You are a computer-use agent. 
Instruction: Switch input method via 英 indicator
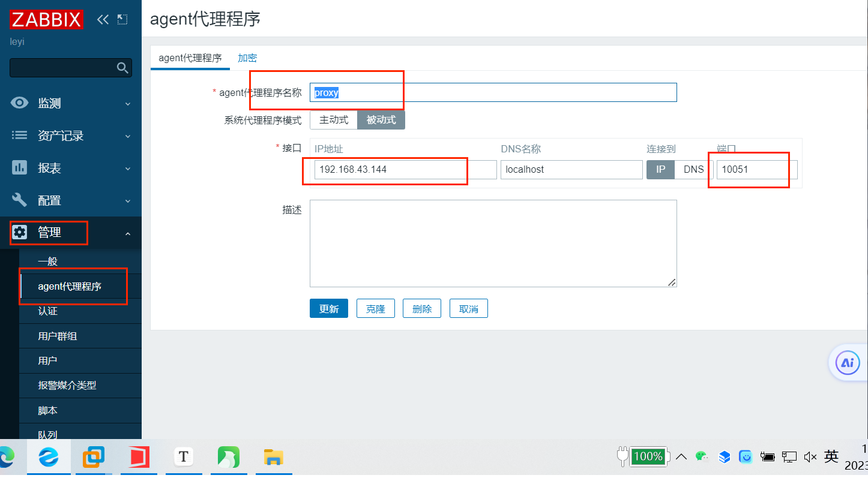[x=831, y=456]
